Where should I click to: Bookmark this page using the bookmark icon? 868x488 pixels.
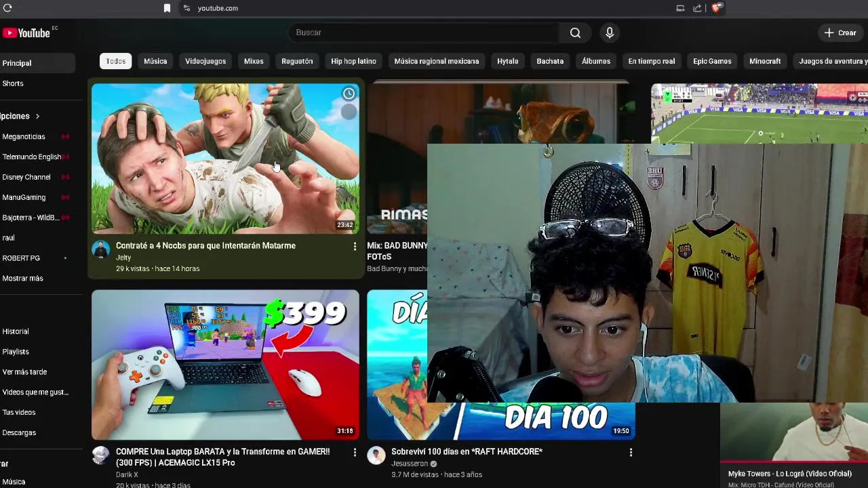pos(167,8)
